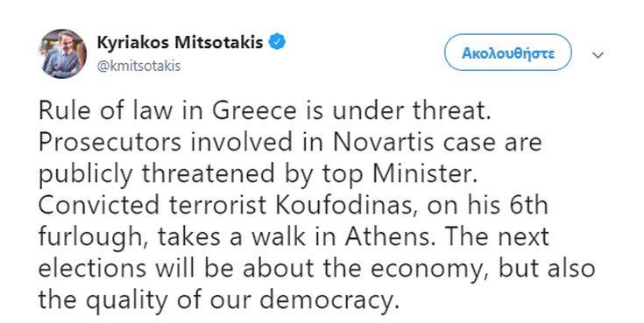The height and width of the screenshot is (323, 644).
Task: Click the word elections in the tweet
Action: point(92,269)
